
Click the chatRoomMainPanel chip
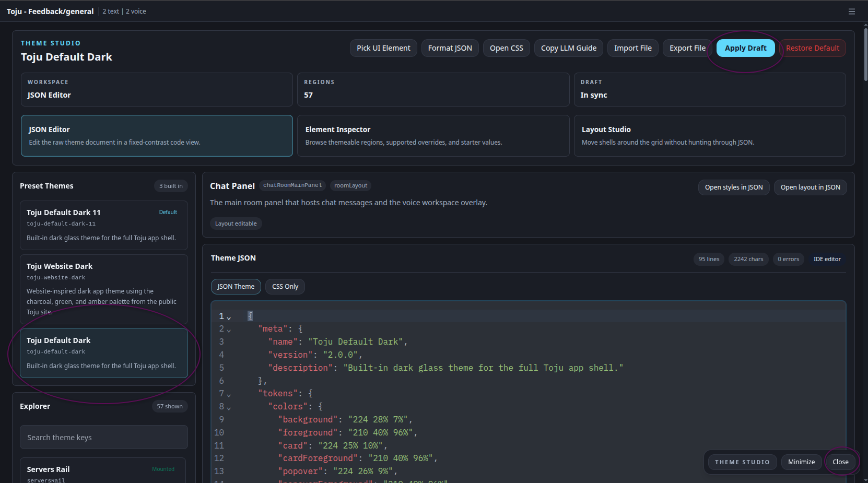[292, 185]
